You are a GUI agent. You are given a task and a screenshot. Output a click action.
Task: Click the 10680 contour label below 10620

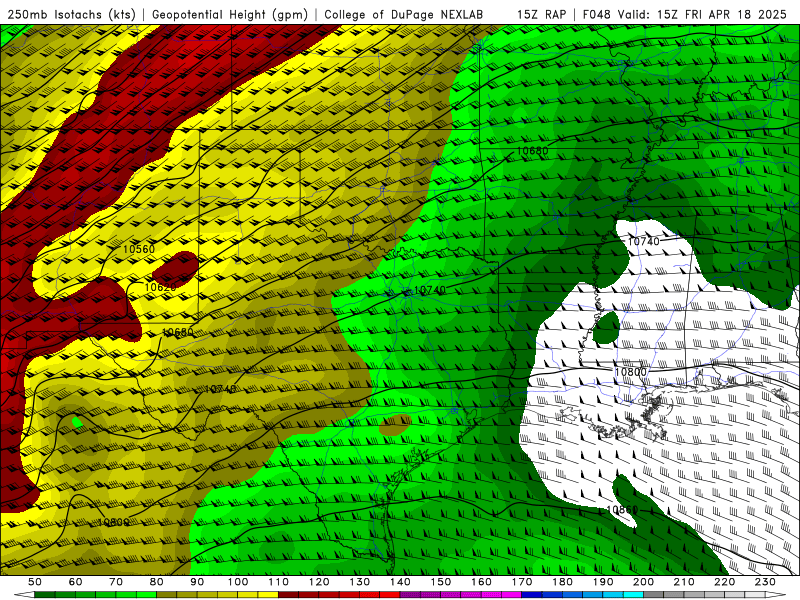click(x=178, y=333)
